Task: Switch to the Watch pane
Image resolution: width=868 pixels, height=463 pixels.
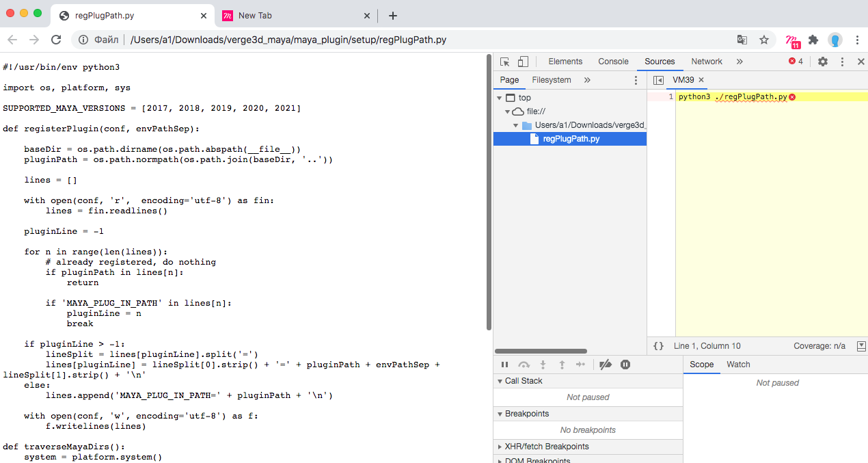Action: pyautogui.click(x=738, y=365)
